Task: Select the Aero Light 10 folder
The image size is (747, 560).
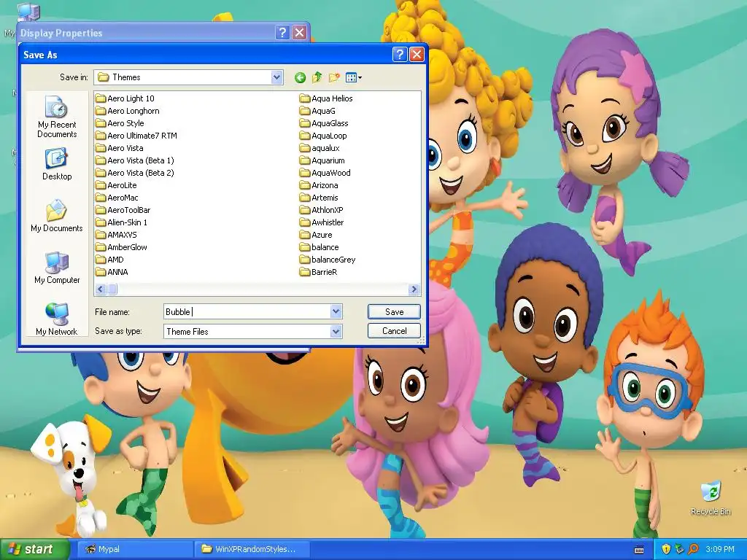Action: click(125, 98)
